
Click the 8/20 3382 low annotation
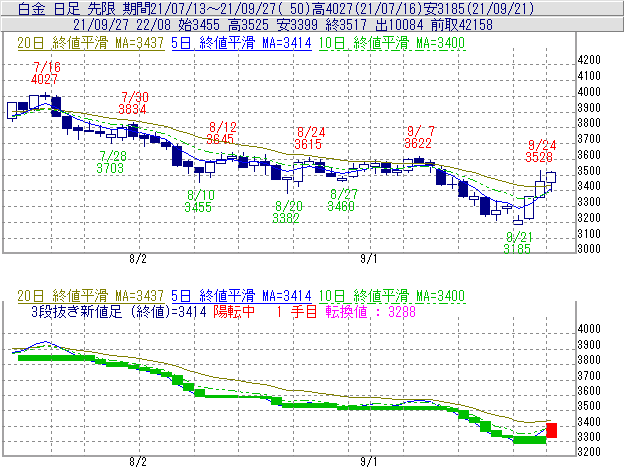coord(287,212)
